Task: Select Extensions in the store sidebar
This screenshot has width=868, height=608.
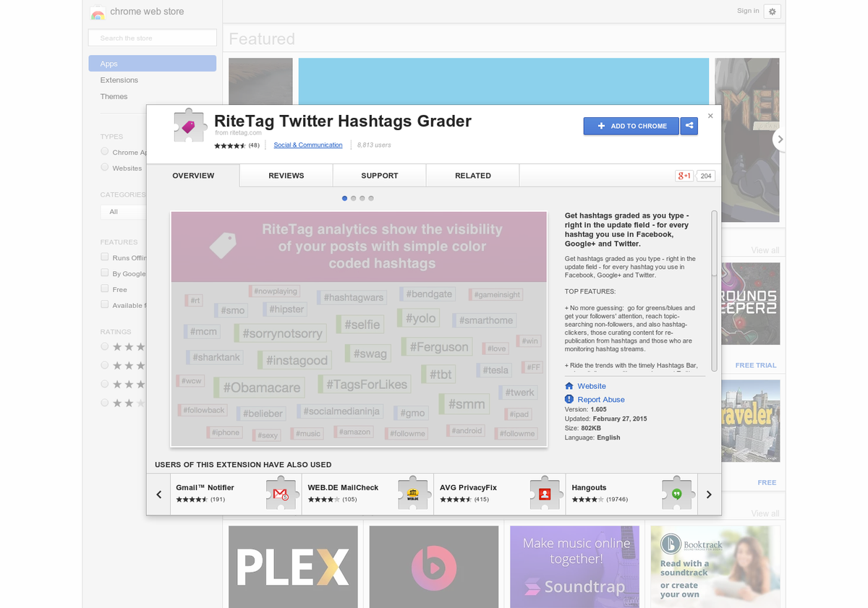Action: tap(119, 80)
